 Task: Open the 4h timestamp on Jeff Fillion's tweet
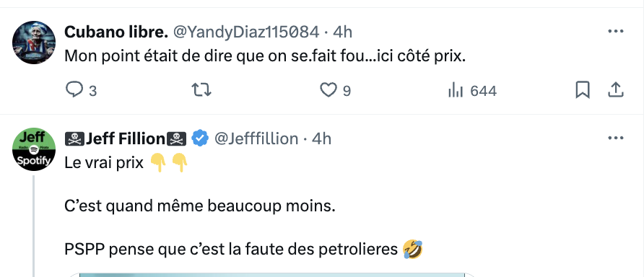pos(321,138)
